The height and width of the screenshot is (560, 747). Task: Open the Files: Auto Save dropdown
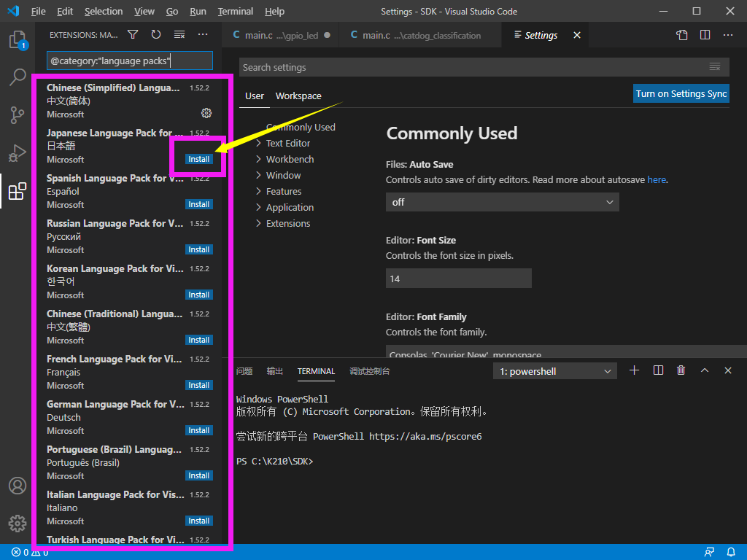(502, 202)
